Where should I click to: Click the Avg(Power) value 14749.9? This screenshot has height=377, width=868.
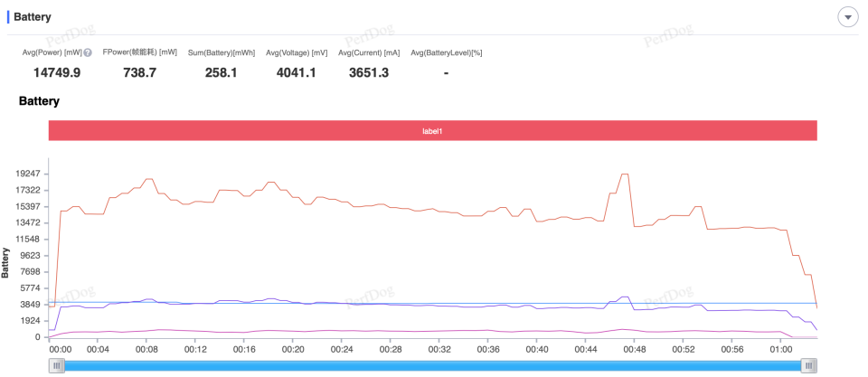click(x=57, y=72)
